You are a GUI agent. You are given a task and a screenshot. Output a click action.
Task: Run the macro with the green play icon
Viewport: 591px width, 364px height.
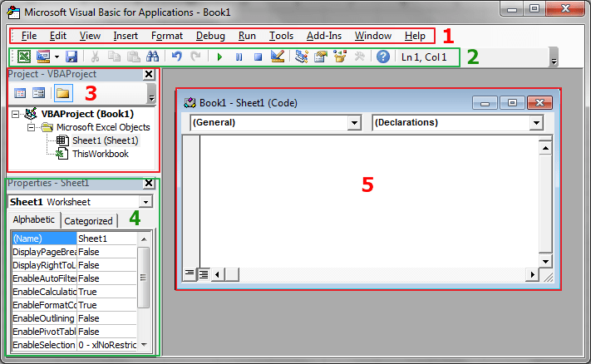coord(219,57)
